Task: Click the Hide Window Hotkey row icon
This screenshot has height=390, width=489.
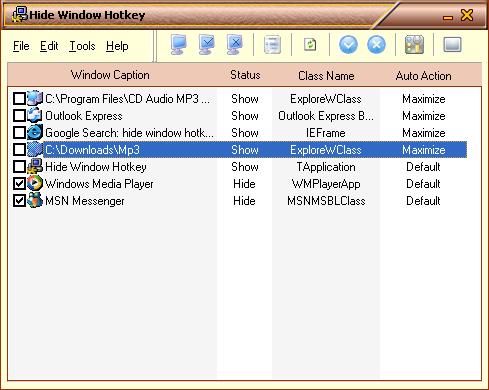Action: [35, 166]
